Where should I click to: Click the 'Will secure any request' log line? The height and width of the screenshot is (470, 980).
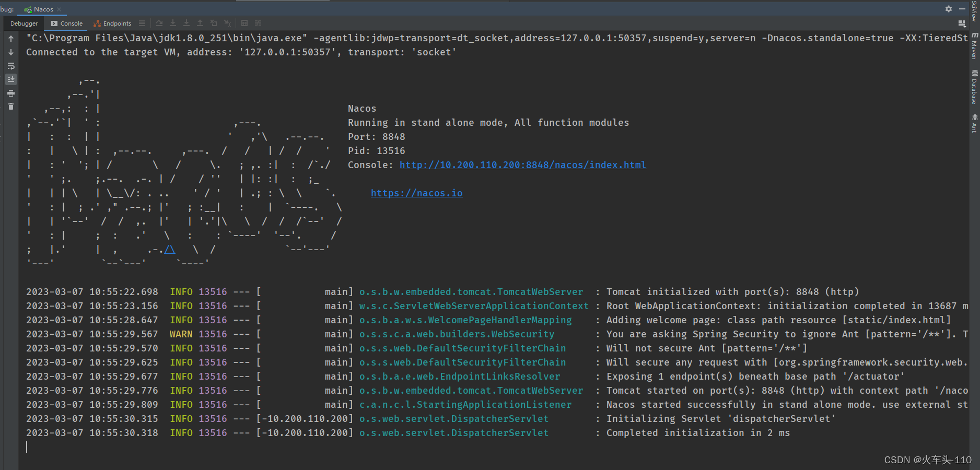point(497,362)
